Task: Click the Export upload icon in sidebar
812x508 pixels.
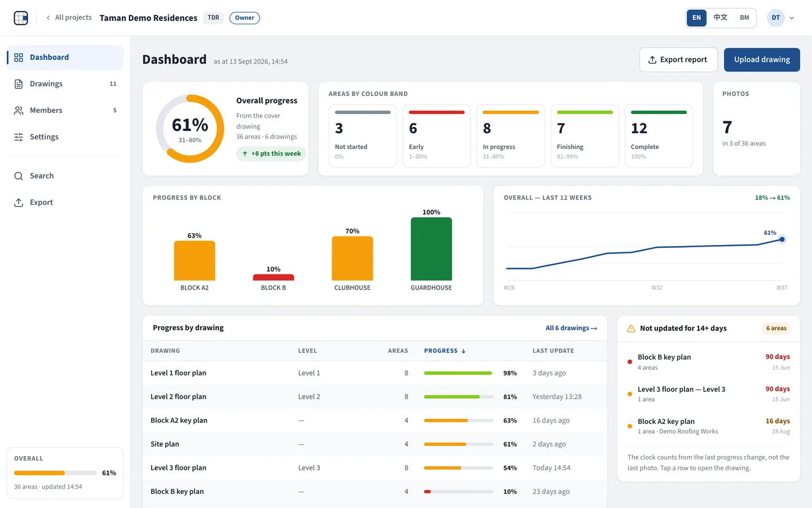Action: 19,203
